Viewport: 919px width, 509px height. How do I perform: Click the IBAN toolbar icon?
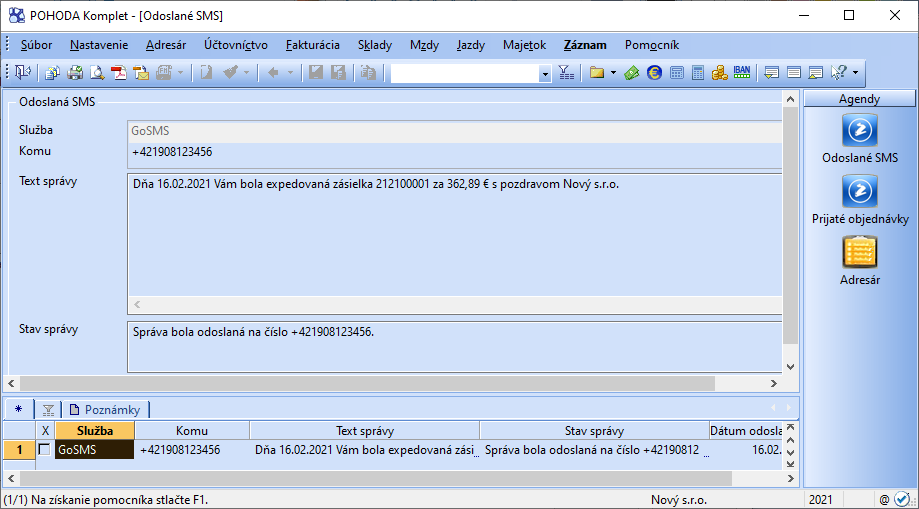(742, 72)
